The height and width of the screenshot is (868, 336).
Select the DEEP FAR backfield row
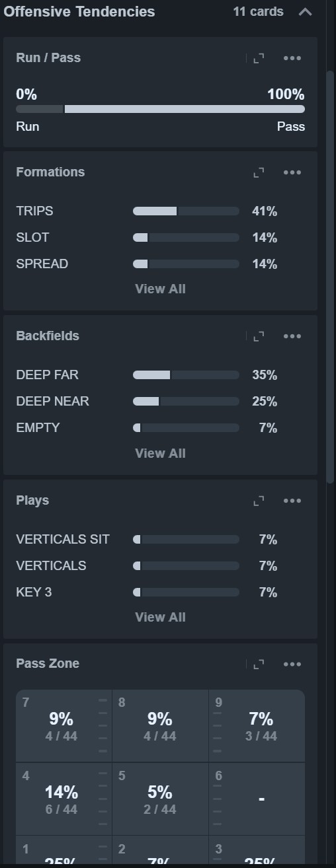pos(147,375)
